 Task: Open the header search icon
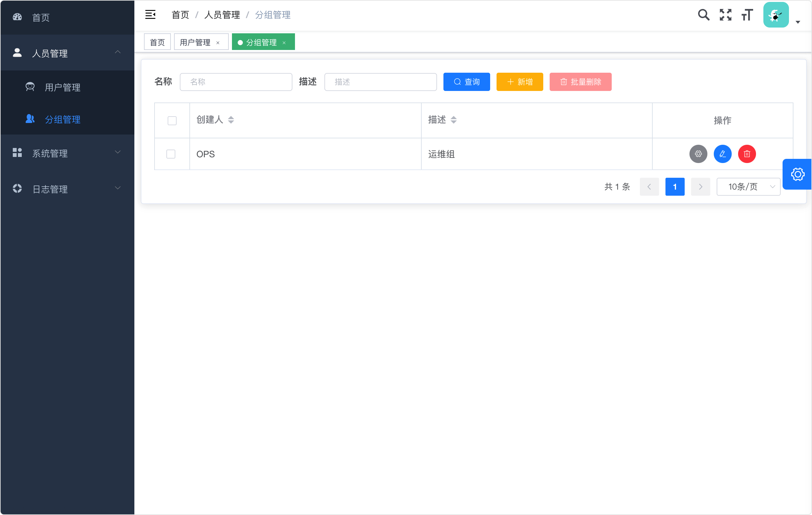coord(704,15)
